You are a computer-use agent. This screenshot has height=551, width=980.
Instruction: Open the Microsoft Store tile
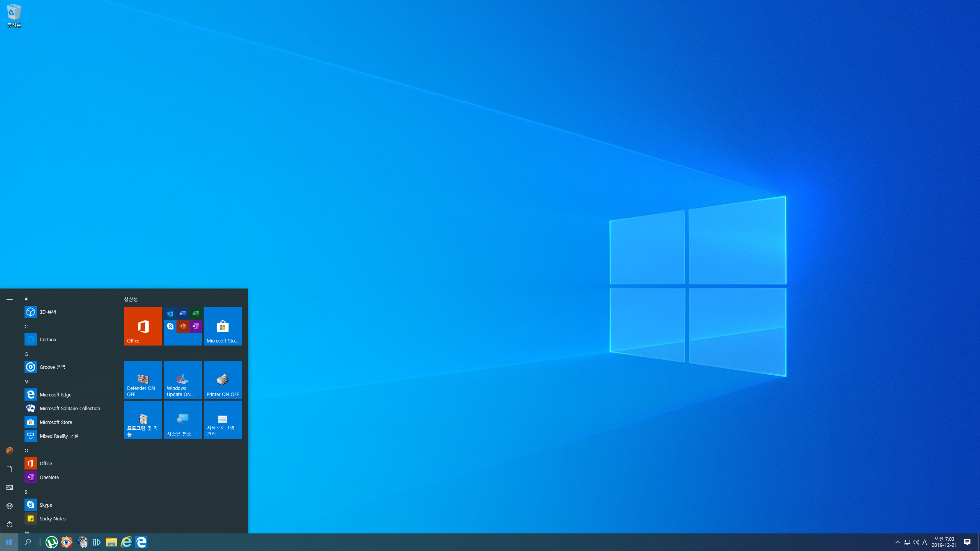click(222, 326)
